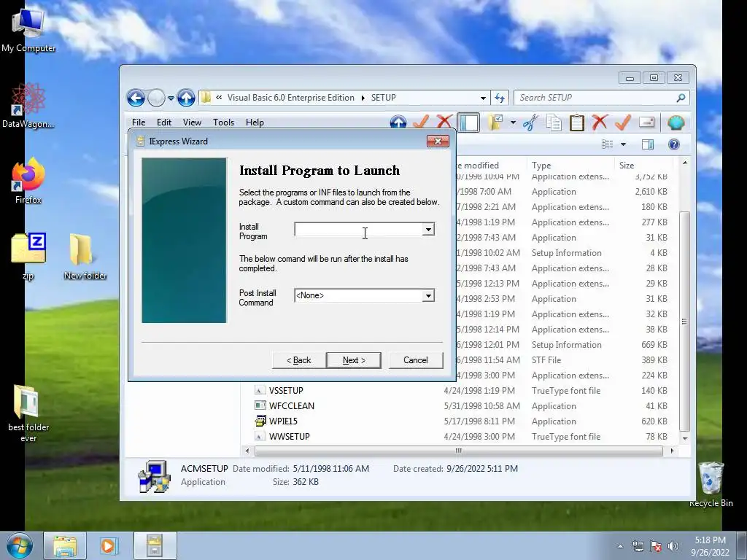Open the Firefox desktop shortcut
The width and height of the screenshot is (747, 560).
[28, 181]
